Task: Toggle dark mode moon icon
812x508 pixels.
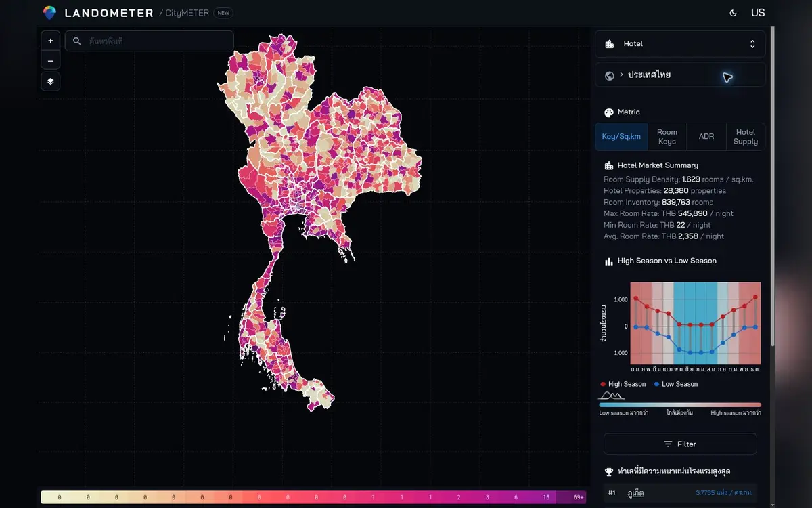Action: 734,13
